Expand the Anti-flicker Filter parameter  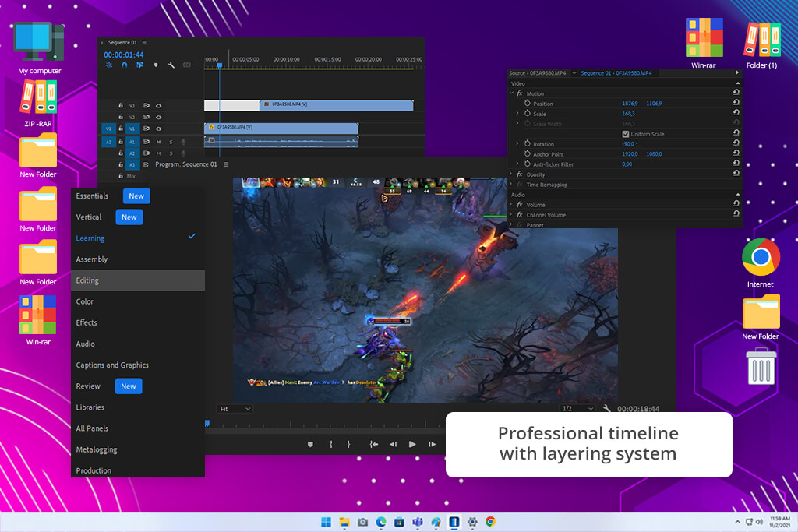pyautogui.click(x=517, y=164)
